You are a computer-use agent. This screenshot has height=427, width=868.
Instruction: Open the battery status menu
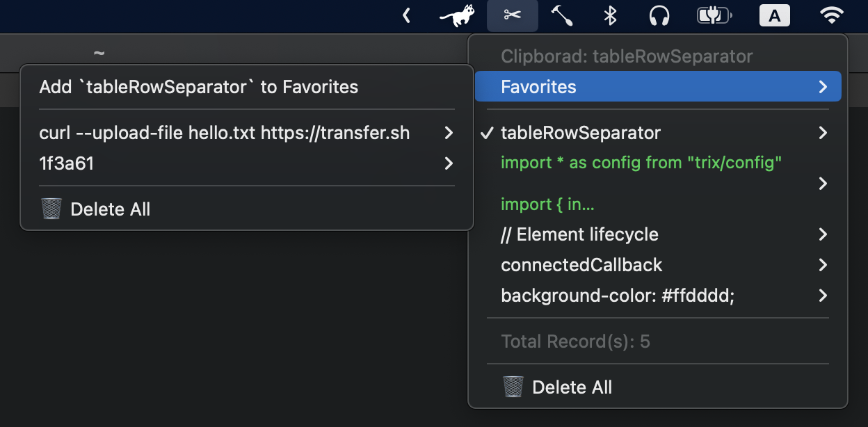[x=714, y=15]
